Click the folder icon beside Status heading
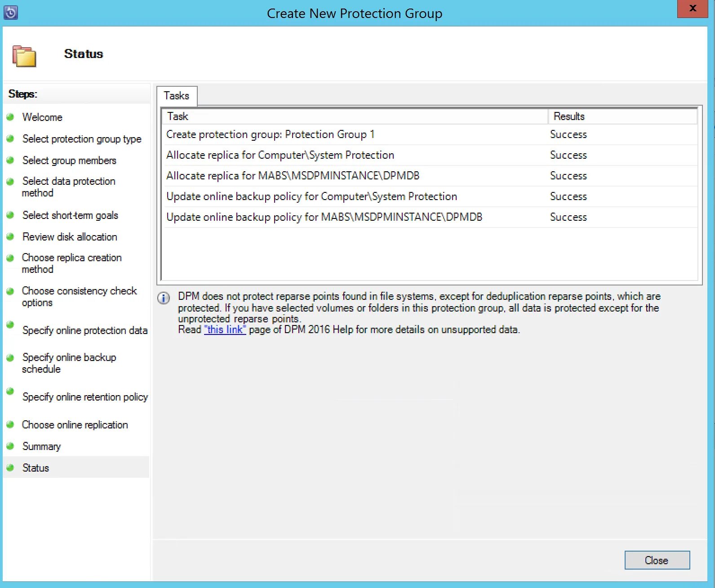Screen dimensions: 715x588 tap(24, 56)
